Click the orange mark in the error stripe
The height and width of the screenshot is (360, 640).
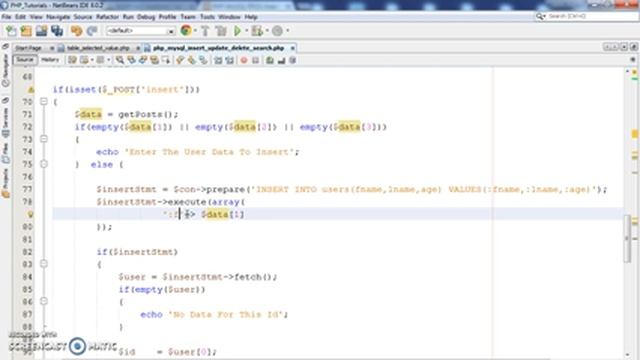click(x=635, y=134)
